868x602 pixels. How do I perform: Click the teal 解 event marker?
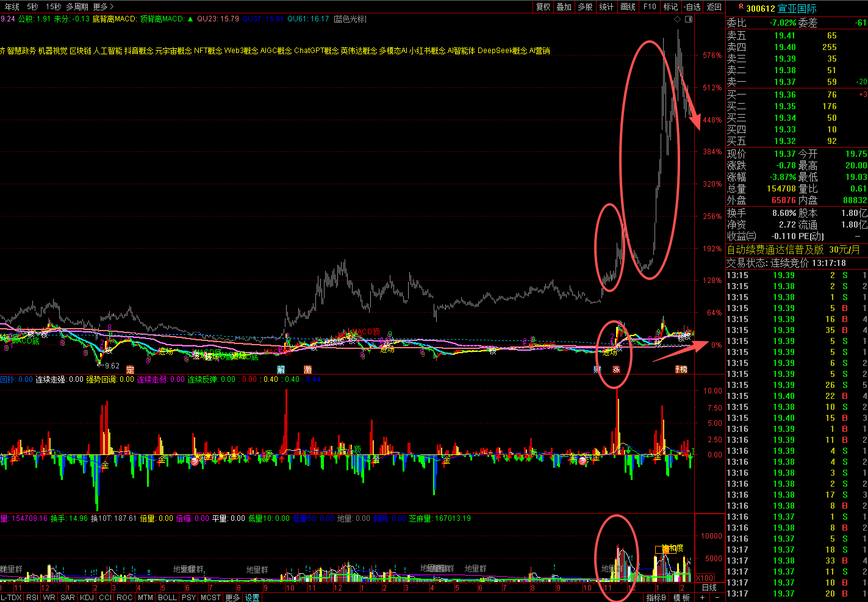pos(281,370)
